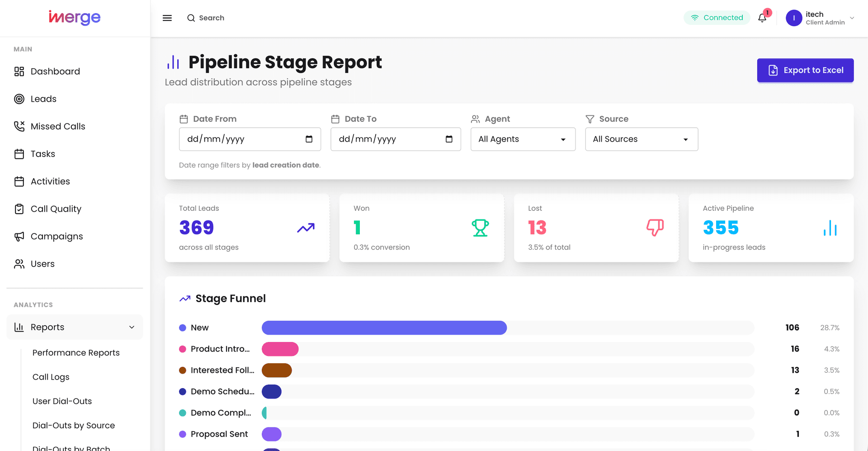Click the Lost 13 value

point(537,228)
